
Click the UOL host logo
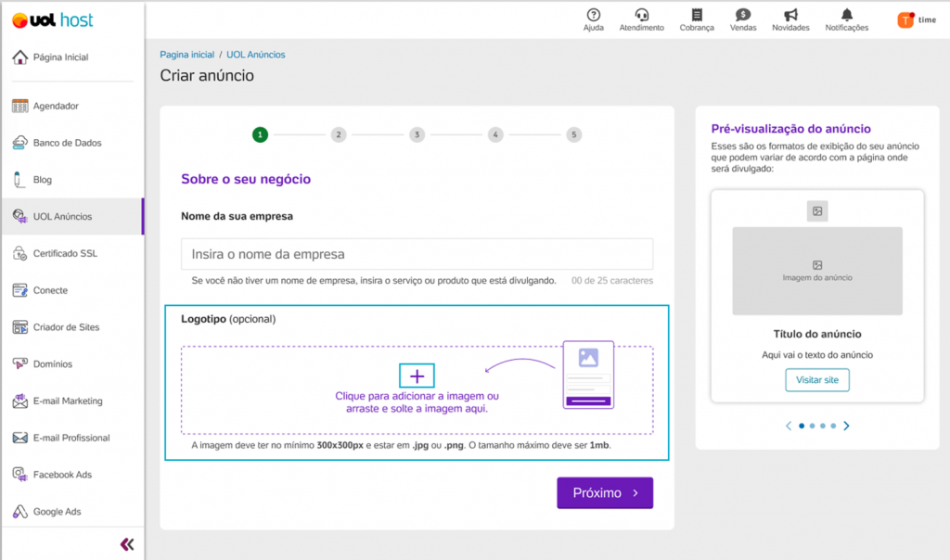tap(53, 20)
